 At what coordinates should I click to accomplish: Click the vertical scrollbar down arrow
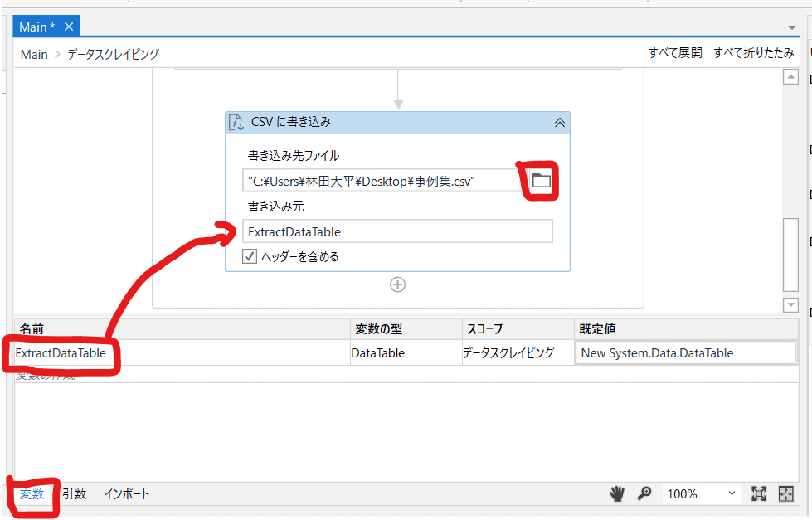pyautogui.click(x=790, y=305)
